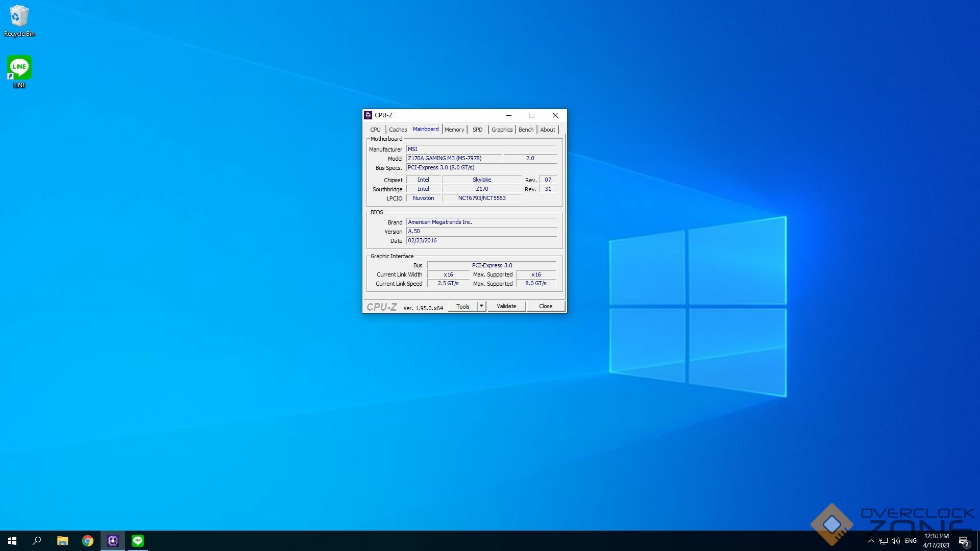The width and height of the screenshot is (980, 551).
Task: Click the volume speaker tray icon
Action: pos(896,541)
